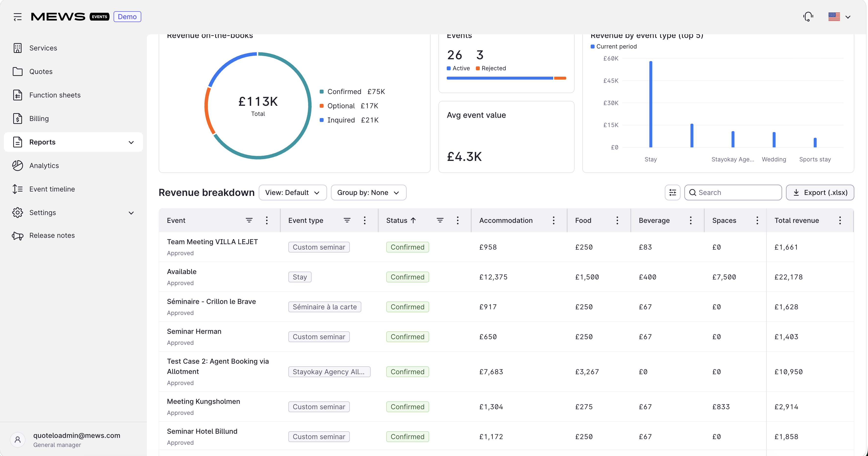Click the Release notes megaphone icon

point(18,236)
